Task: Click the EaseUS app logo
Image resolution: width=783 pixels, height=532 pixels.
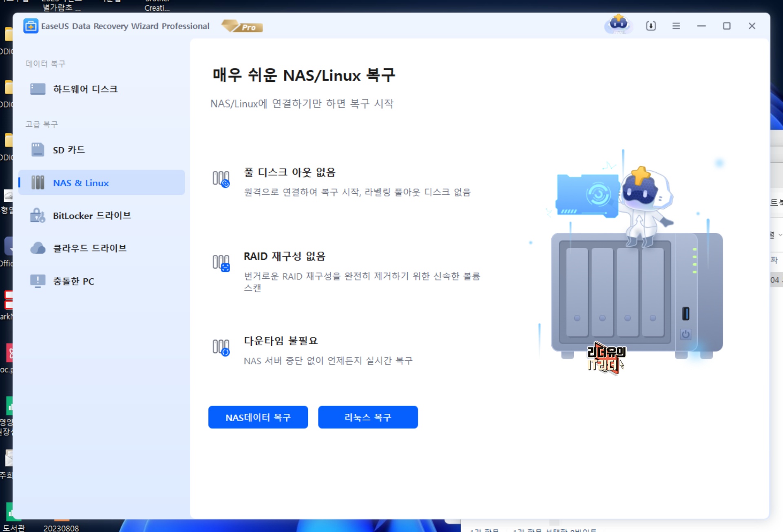Action: tap(31, 26)
